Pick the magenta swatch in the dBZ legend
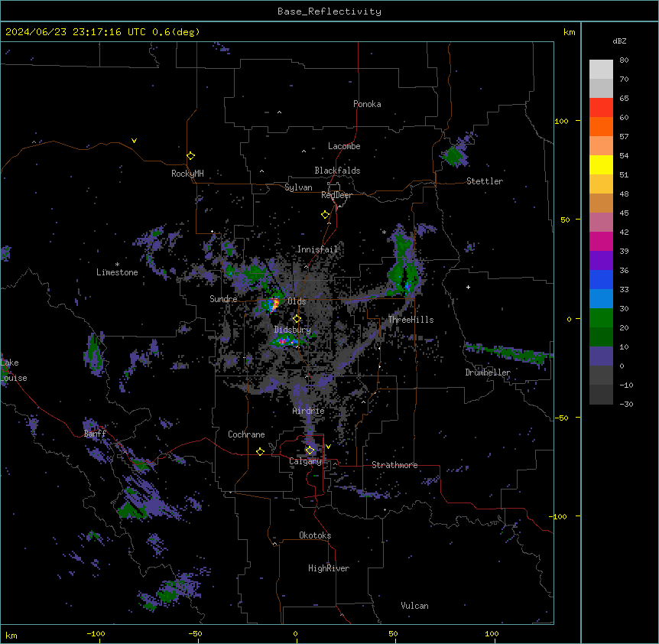The height and width of the screenshot is (644, 659). [x=601, y=241]
